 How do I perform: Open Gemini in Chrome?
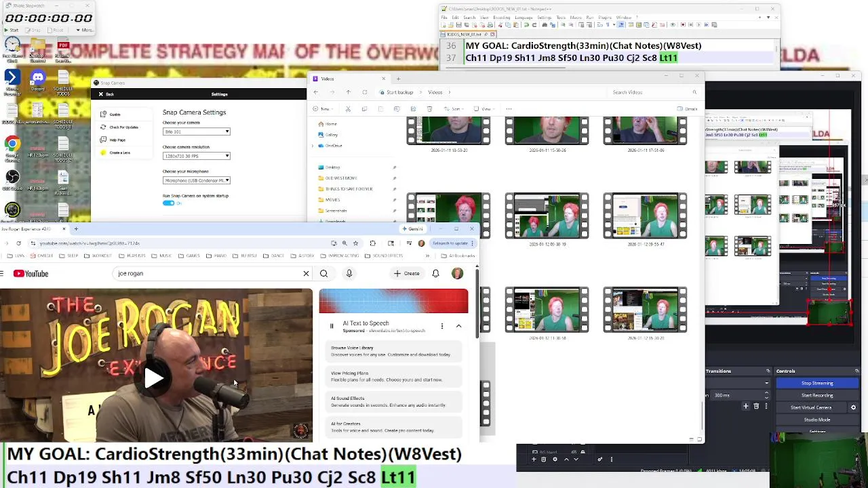[412, 229]
